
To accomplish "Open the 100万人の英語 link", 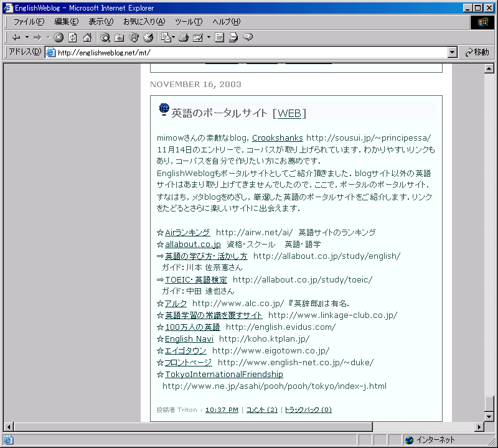I will 192,327.
